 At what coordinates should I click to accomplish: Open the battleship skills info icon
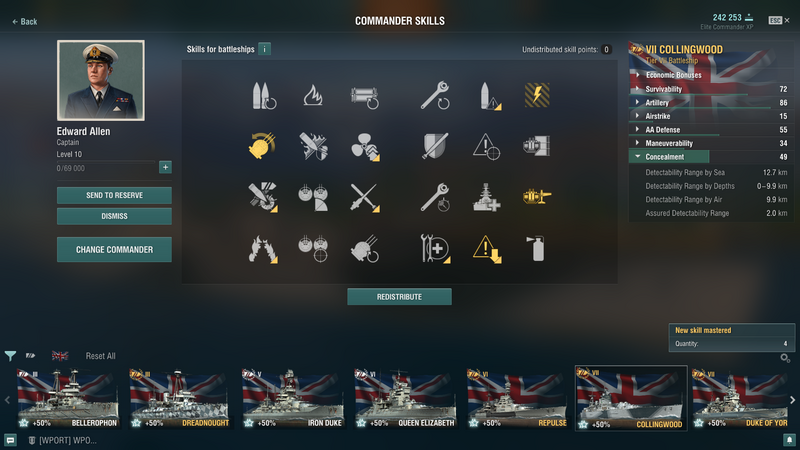pos(264,49)
